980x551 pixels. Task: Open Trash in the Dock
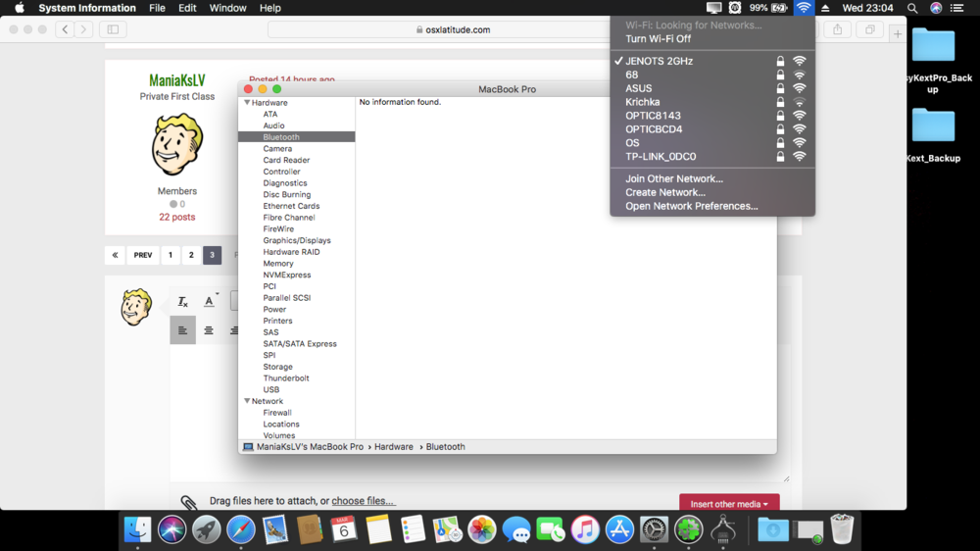(842, 529)
